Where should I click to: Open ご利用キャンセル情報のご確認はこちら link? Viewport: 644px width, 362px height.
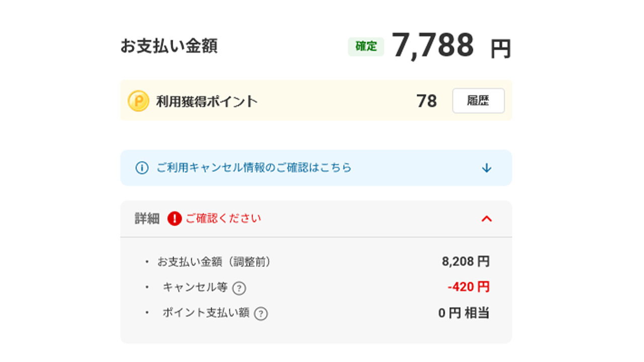click(x=254, y=168)
